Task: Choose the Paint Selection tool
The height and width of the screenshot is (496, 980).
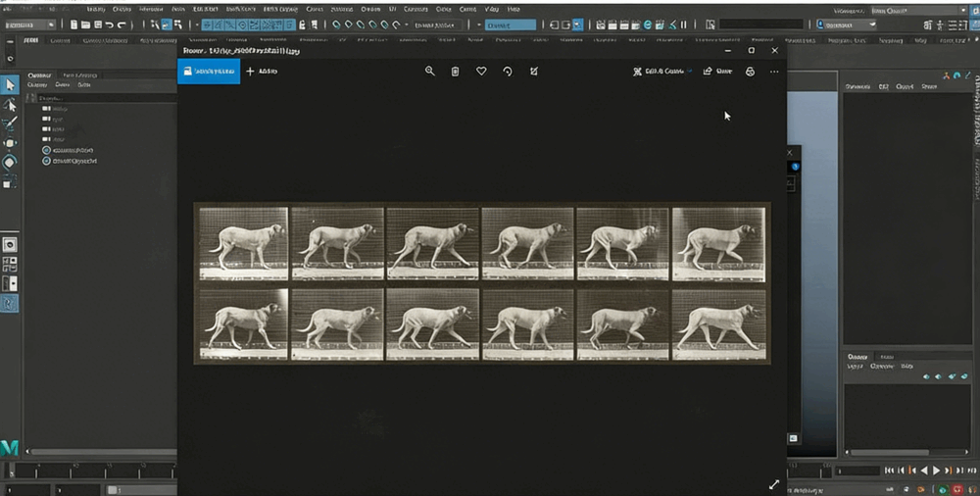Action: tap(10, 124)
